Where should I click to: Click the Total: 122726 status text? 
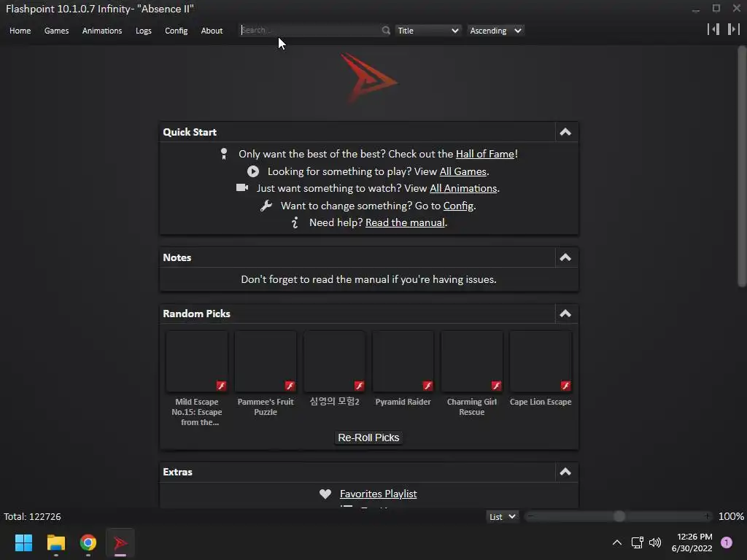click(x=32, y=517)
